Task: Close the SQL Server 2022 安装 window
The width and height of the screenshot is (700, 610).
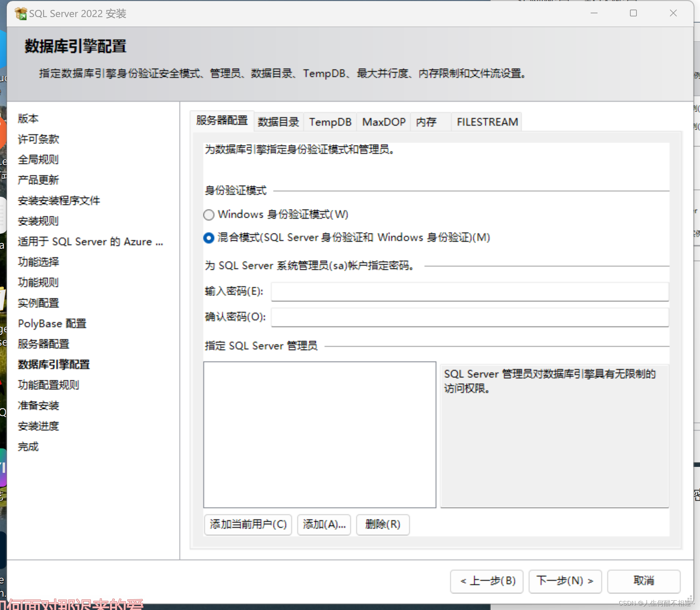Action: [x=673, y=13]
